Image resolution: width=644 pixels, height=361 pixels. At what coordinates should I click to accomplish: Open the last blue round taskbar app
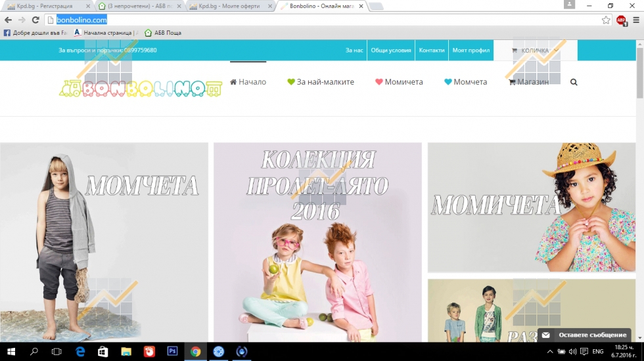242,352
